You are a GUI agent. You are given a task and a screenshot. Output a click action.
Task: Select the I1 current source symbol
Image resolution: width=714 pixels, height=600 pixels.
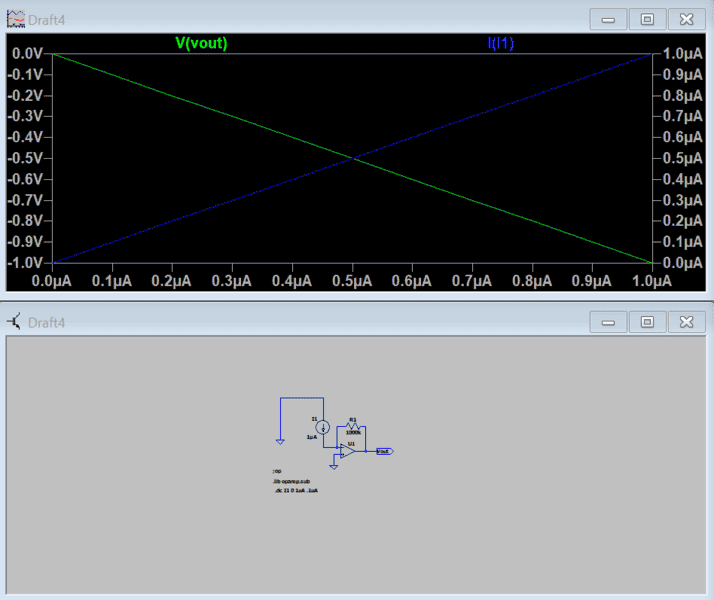(x=322, y=427)
